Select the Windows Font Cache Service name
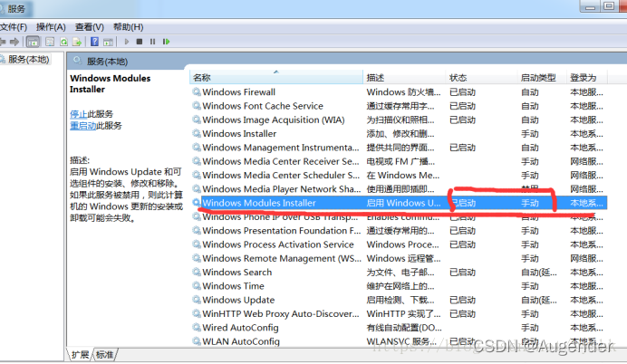 pyautogui.click(x=263, y=106)
